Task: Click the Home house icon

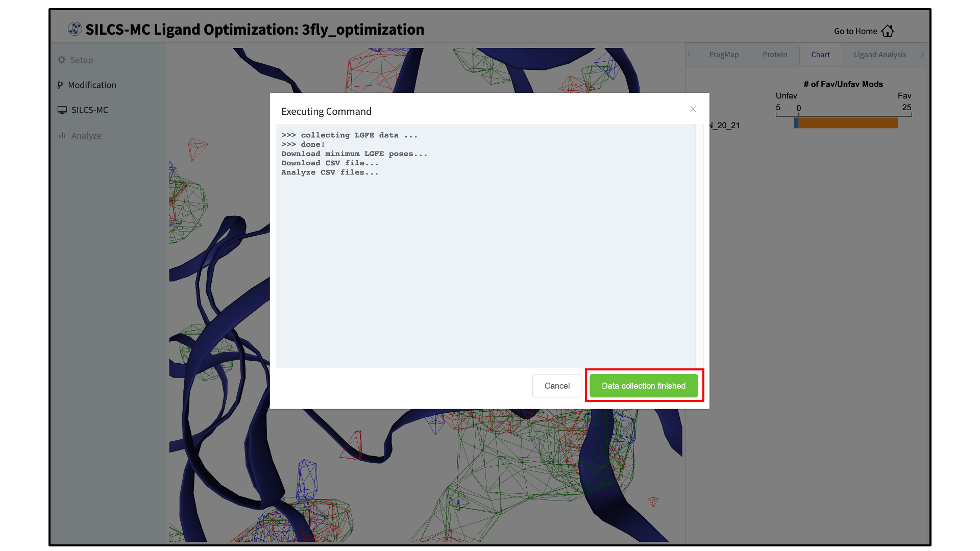Action: tap(888, 31)
